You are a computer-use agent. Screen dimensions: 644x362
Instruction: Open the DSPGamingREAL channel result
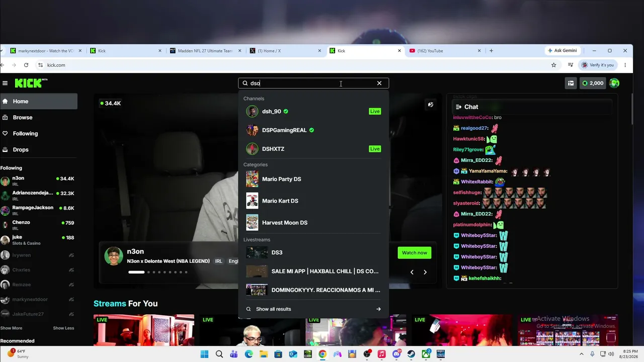tap(313, 130)
